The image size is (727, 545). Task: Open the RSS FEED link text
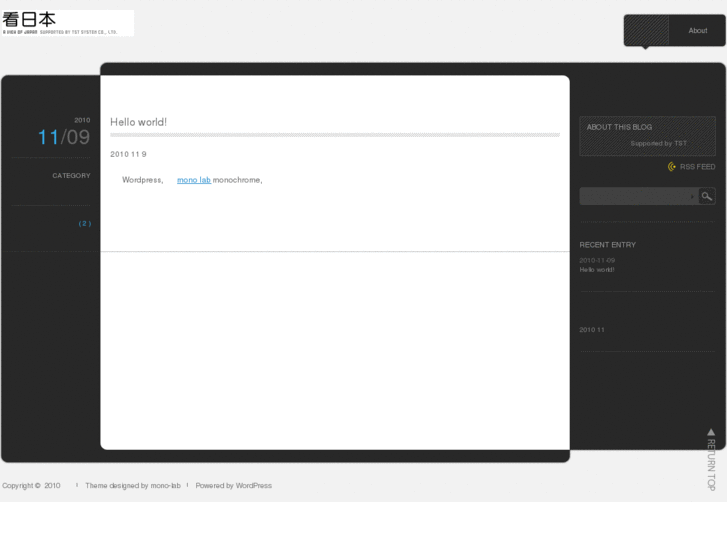(697, 167)
